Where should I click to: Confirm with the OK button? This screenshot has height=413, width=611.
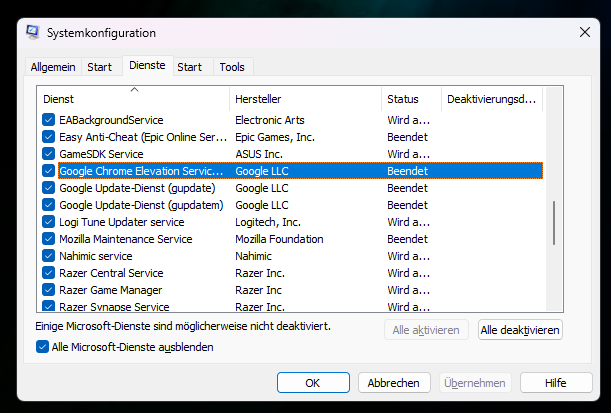point(313,383)
